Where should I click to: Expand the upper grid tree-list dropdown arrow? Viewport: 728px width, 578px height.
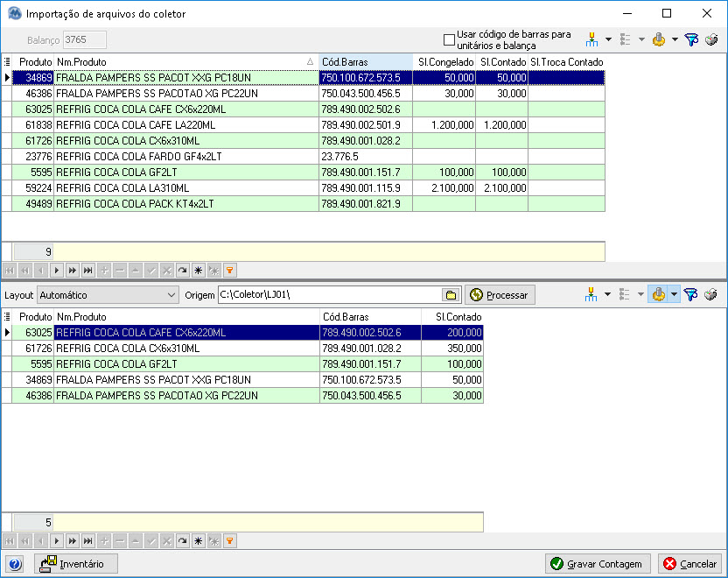[641, 39]
